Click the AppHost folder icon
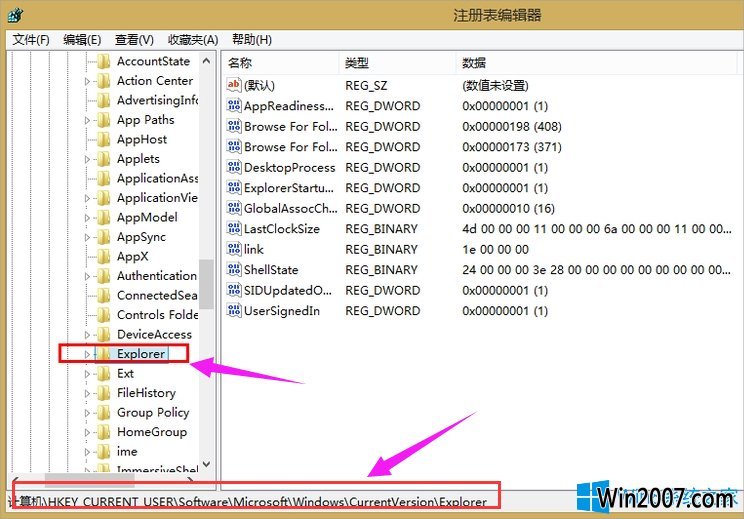The height and width of the screenshot is (519, 744). pyautogui.click(x=103, y=139)
